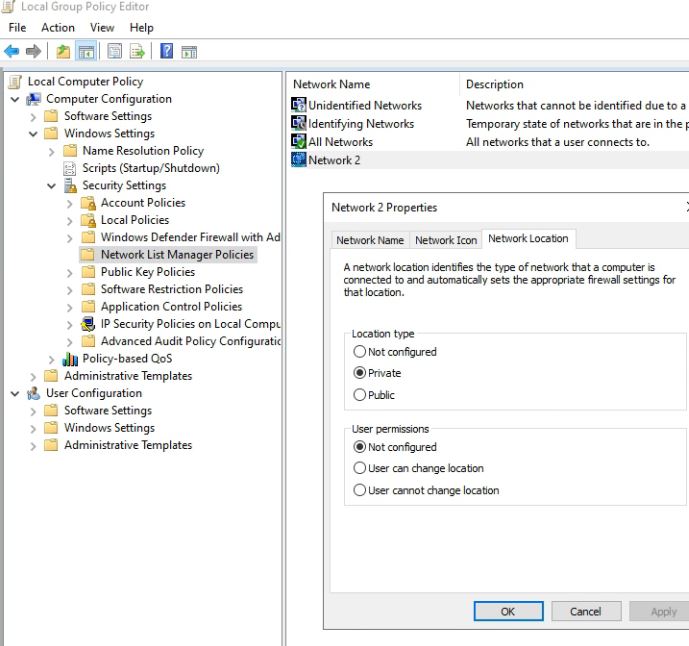The height and width of the screenshot is (646, 689).
Task: Open the Action menu
Action: 58,28
